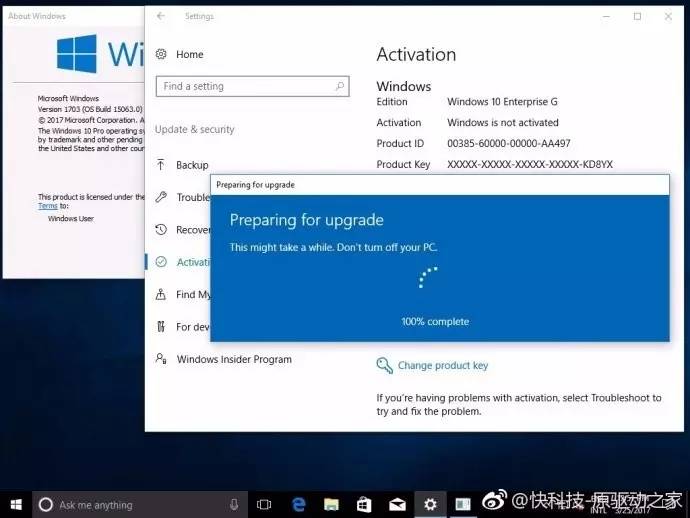Click Cortana Ask me anything search box
690x518 pixels.
click(130, 505)
